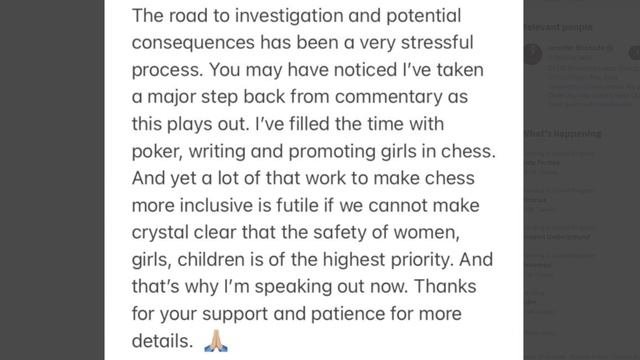Click the praying hands emoji in the statement

coord(216,341)
